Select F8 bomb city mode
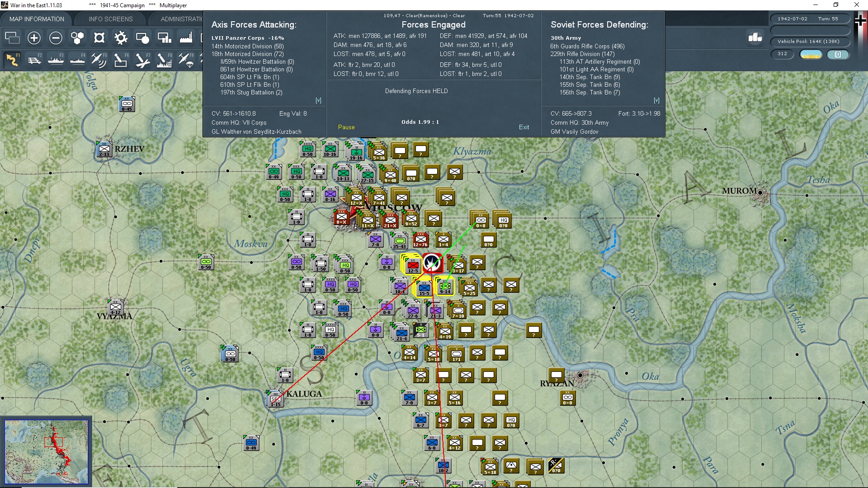Screen dimensions: 868x488 164,60
